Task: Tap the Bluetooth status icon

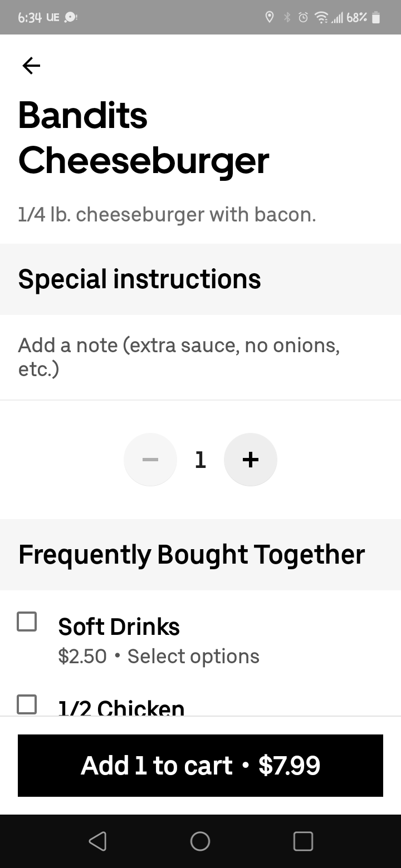Action: click(287, 18)
